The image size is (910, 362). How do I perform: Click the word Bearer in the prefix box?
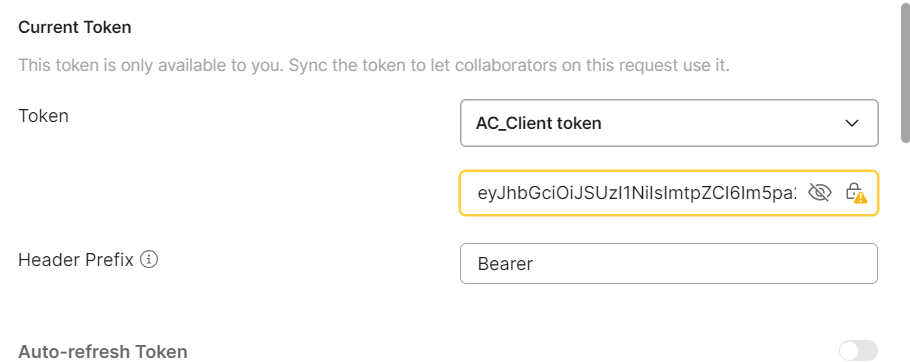coord(505,264)
